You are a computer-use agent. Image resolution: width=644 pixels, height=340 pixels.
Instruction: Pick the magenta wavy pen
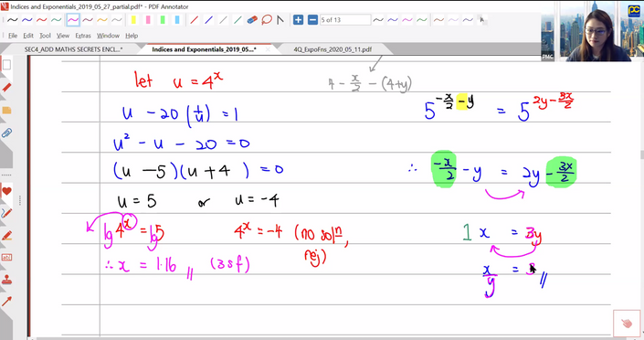(73, 20)
